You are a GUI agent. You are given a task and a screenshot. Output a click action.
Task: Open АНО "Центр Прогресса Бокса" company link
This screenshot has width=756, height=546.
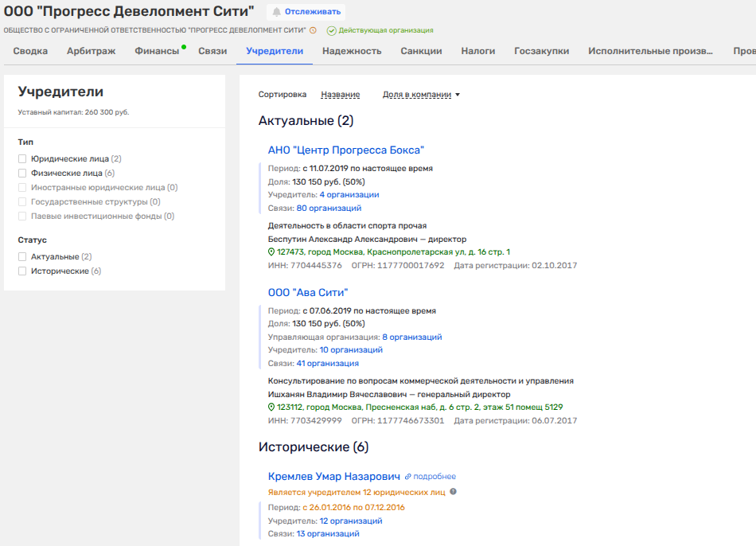coord(346,150)
